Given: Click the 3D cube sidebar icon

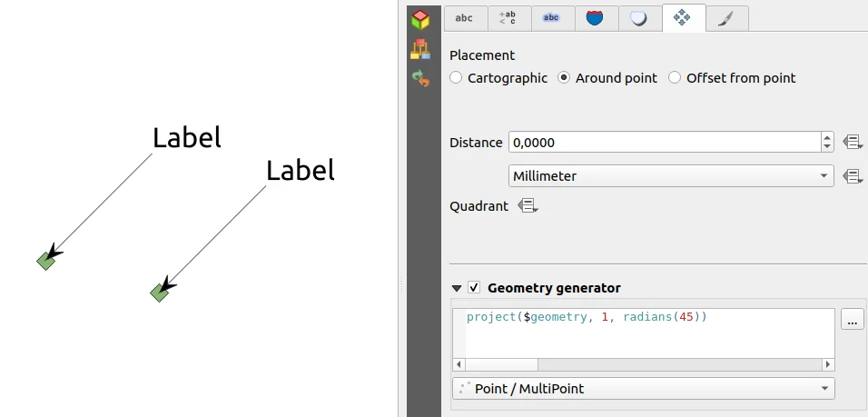Looking at the screenshot, I should 419,20.
